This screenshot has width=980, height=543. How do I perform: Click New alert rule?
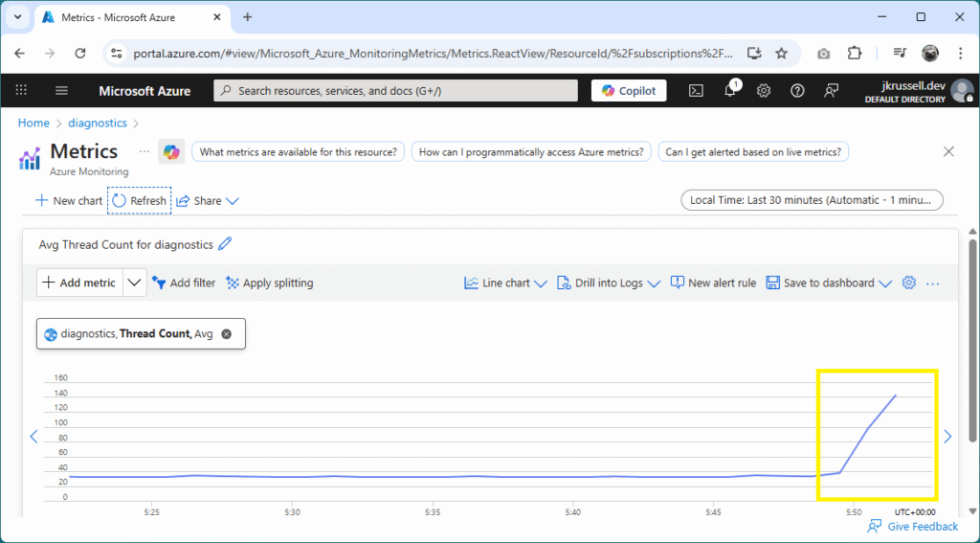point(713,283)
